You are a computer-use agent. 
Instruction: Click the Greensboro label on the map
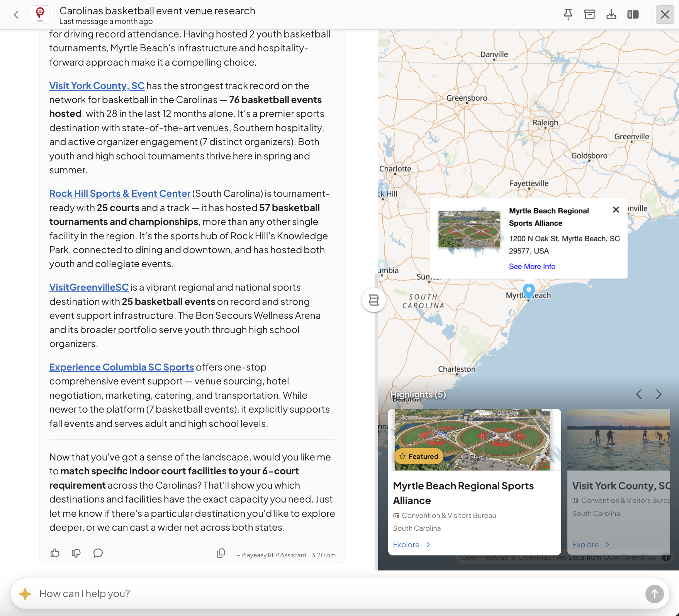pos(467,98)
